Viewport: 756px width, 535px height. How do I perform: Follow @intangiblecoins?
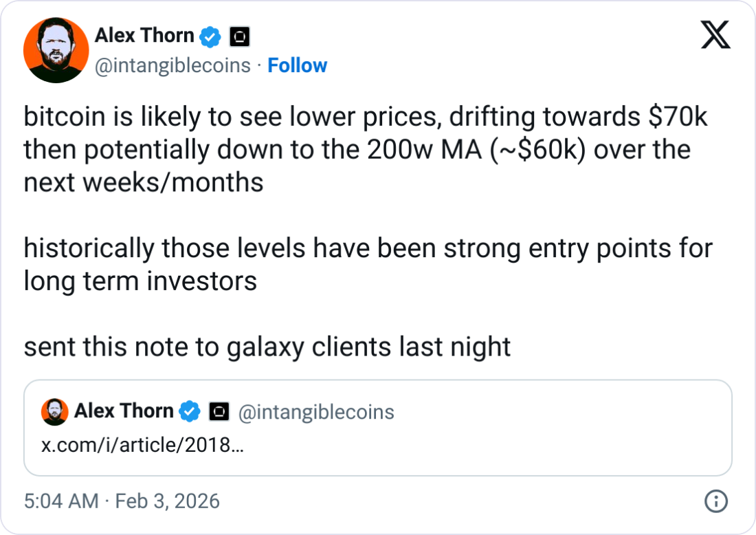point(298,65)
